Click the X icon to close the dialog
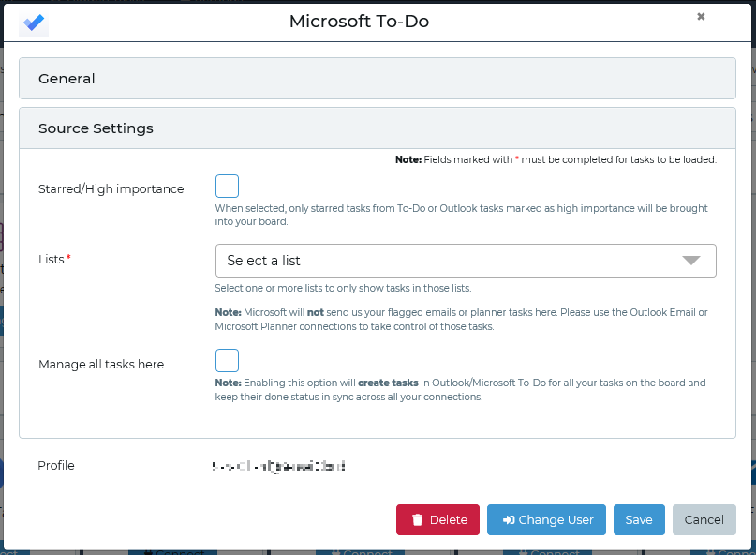Screen dimensions: 756x555 coord(701,16)
